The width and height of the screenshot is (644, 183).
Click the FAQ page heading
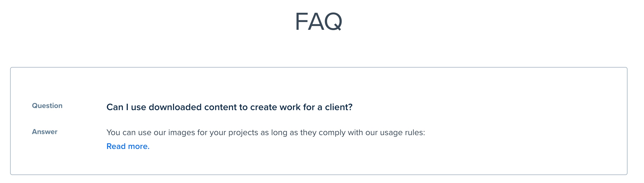319,22
